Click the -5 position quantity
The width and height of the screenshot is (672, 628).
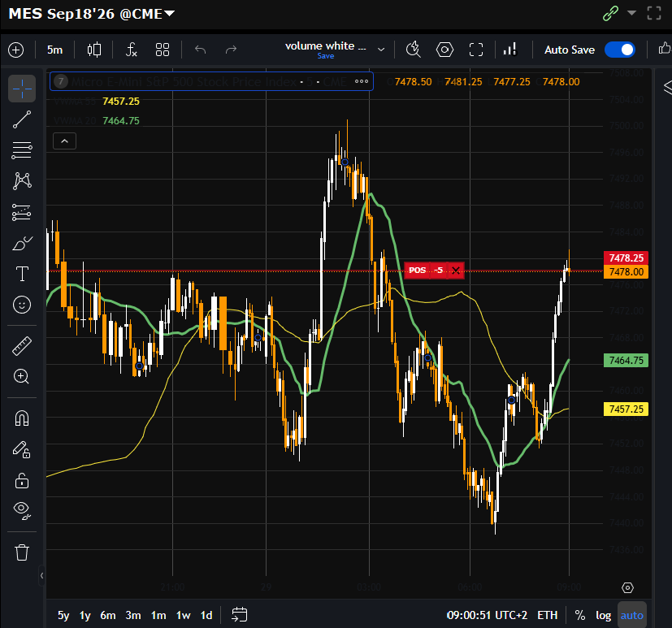(438, 271)
